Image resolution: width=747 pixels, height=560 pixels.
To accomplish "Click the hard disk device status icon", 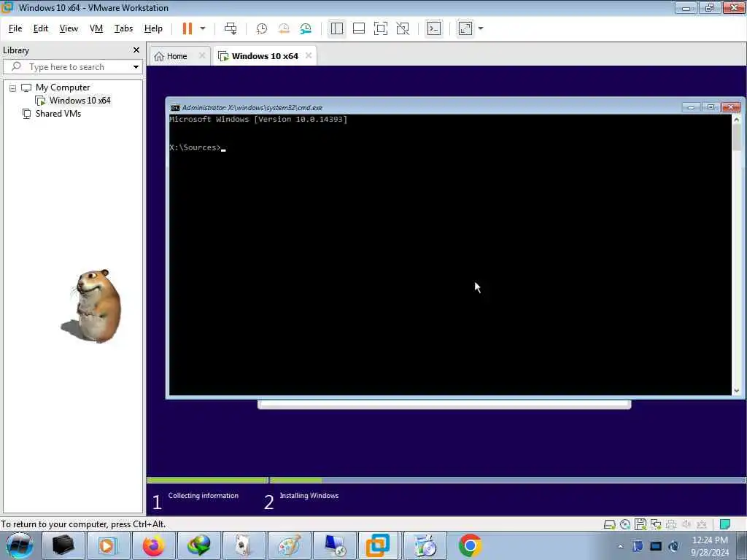I will pos(609,524).
